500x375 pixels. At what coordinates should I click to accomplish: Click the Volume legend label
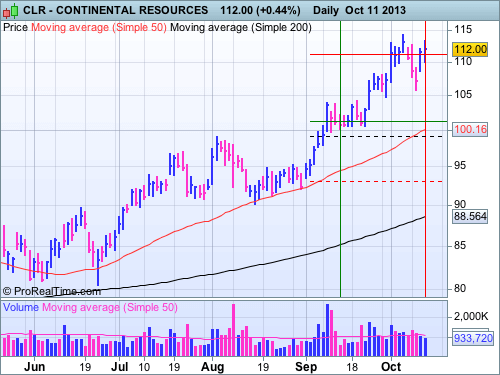click(21, 307)
